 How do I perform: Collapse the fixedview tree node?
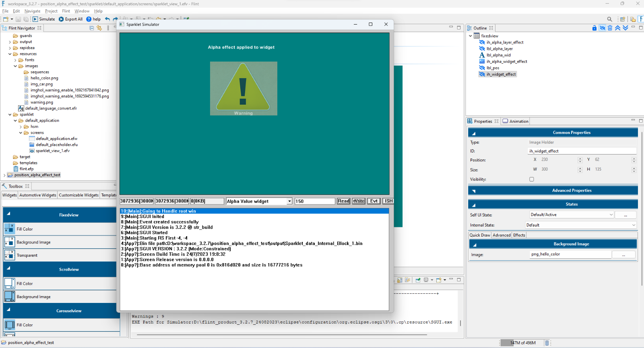(470, 36)
